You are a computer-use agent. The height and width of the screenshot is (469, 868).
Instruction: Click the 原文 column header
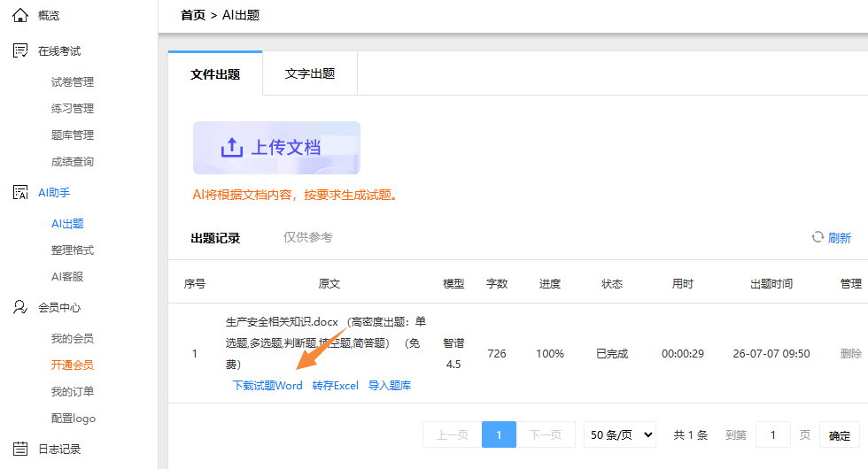pyautogui.click(x=329, y=284)
